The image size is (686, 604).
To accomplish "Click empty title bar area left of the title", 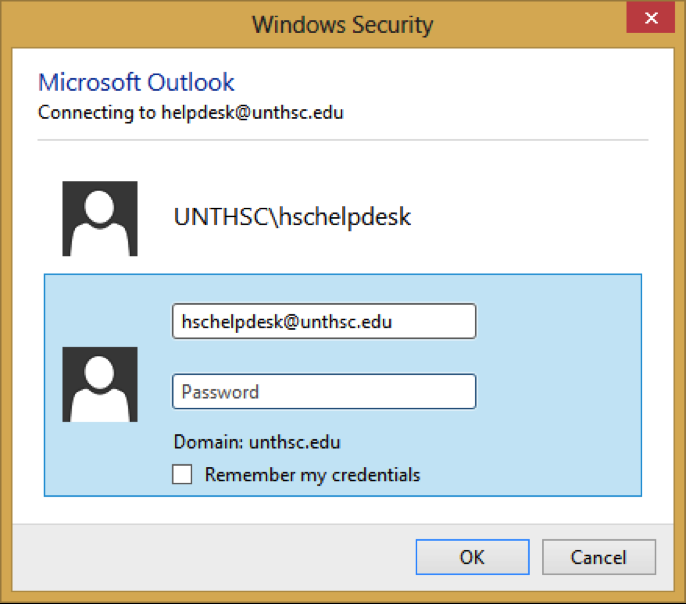I will (120, 23).
